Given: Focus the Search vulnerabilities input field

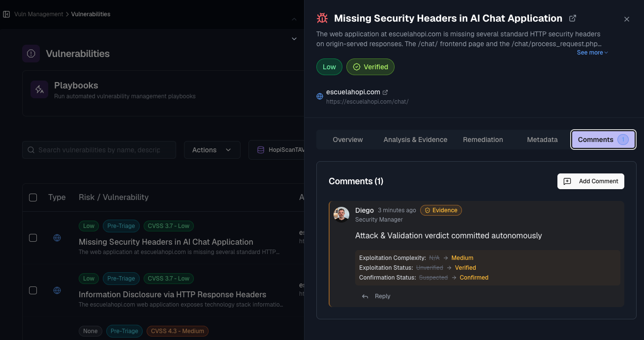Looking at the screenshot, I should click(99, 150).
